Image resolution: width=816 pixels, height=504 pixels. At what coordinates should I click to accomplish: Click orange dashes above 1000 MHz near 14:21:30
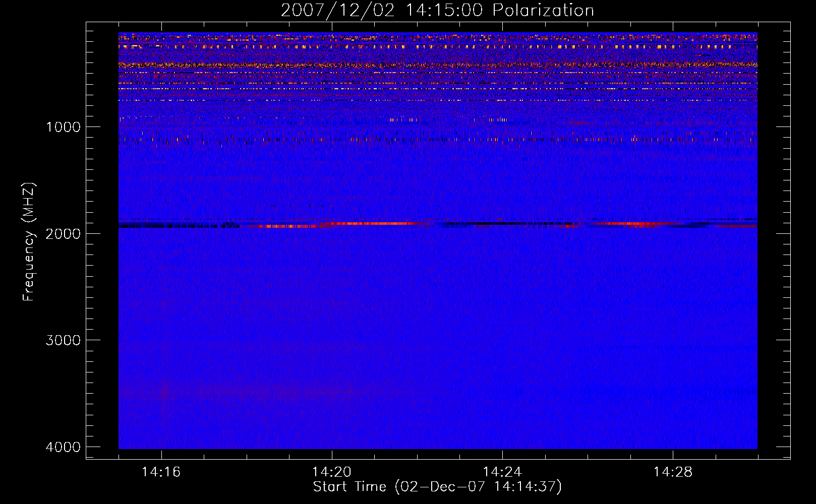coord(403,120)
